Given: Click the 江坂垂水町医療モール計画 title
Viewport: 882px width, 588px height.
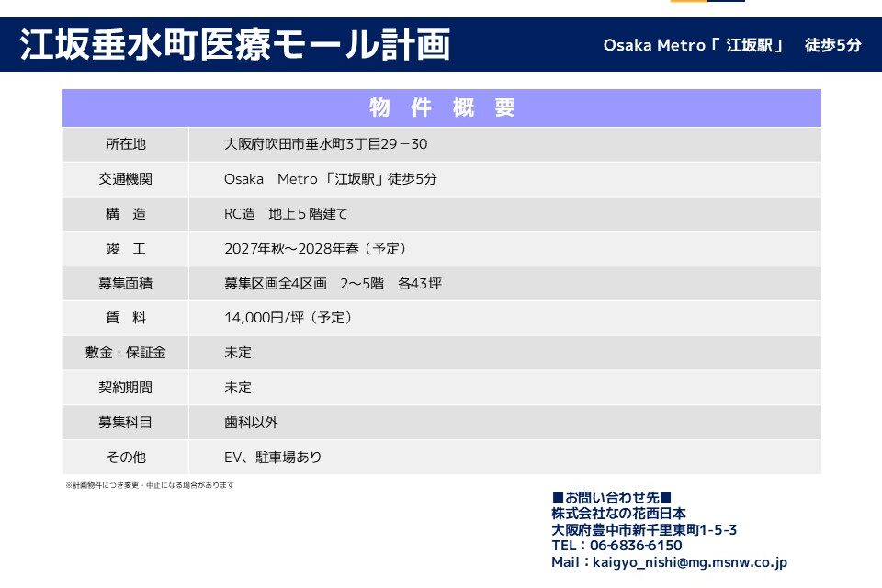Looking at the screenshot, I should click(x=235, y=44).
